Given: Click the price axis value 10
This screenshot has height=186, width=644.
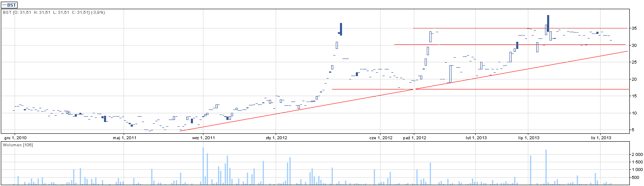Looking at the screenshot, I should pyautogui.click(x=634, y=113).
